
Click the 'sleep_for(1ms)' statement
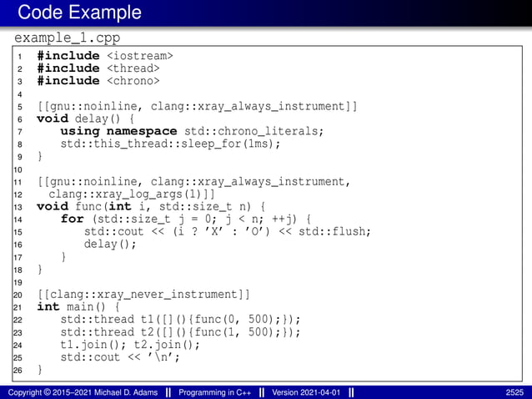pyautogui.click(x=170, y=144)
